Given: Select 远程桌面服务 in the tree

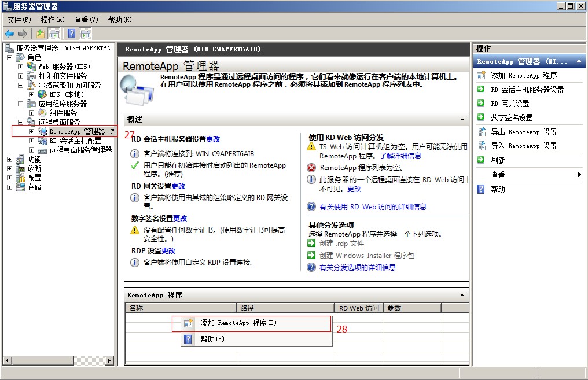Looking at the screenshot, I should pyautogui.click(x=59, y=122).
